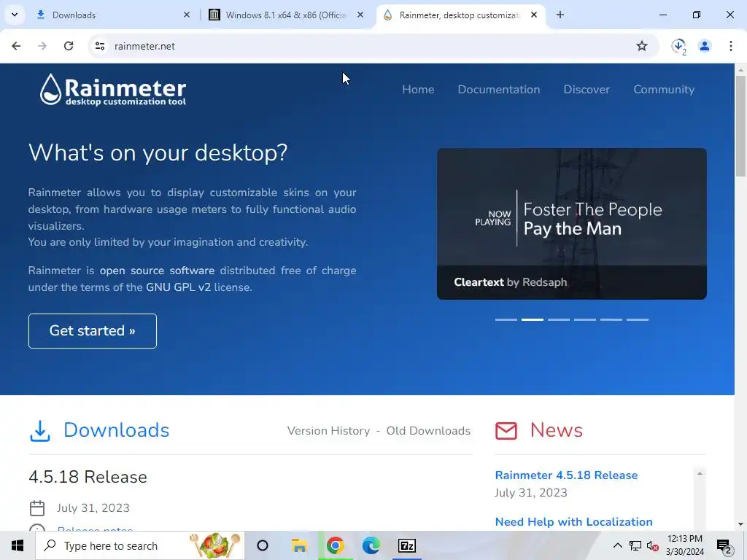
Task: Open the Chrome profile avatar
Action: [705, 46]
